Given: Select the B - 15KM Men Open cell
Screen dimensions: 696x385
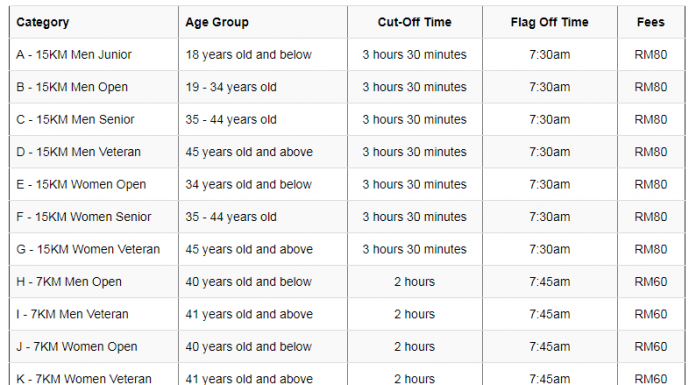Looking at the screenshot, I should tap(94, 87).
